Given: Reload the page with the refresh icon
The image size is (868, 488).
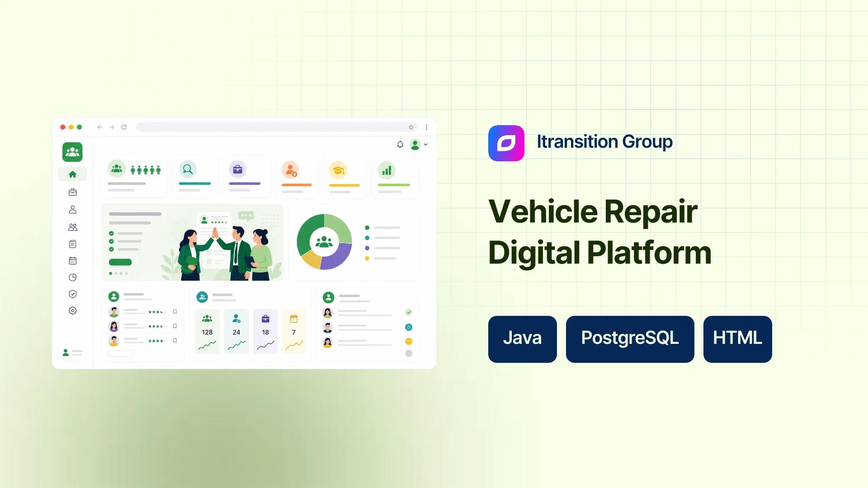Looking at the screenshot, I should tap(124, 127).
